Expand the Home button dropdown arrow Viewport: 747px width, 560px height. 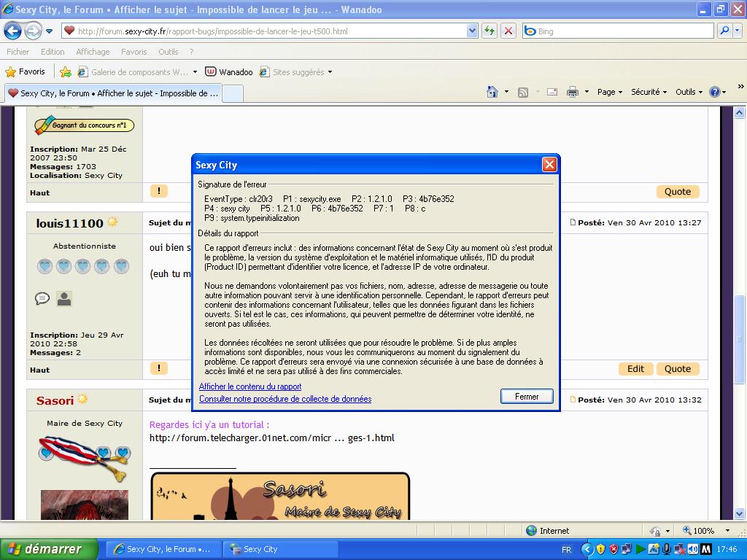506,92
